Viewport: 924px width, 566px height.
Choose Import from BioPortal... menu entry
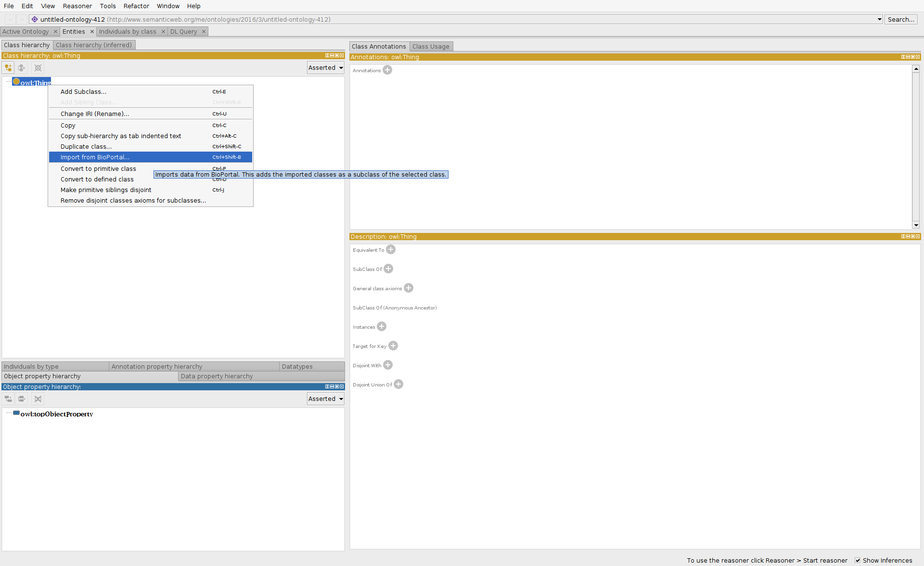[x=150, y=157]
